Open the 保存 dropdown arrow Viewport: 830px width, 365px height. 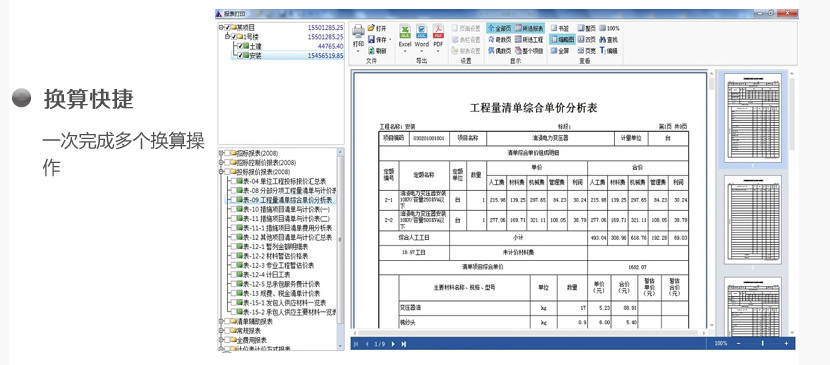tap(390, 40)
